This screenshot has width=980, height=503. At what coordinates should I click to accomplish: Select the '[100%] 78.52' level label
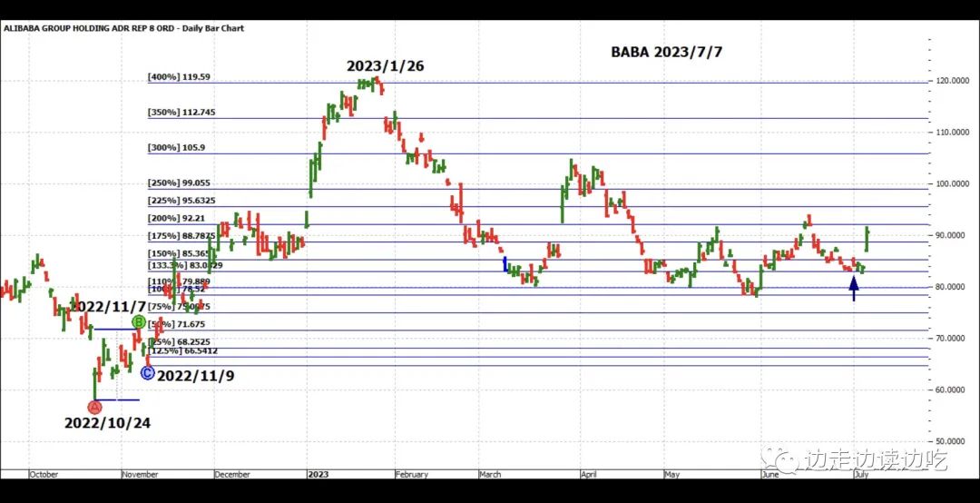pyautogui.click(x=176, y=291)
